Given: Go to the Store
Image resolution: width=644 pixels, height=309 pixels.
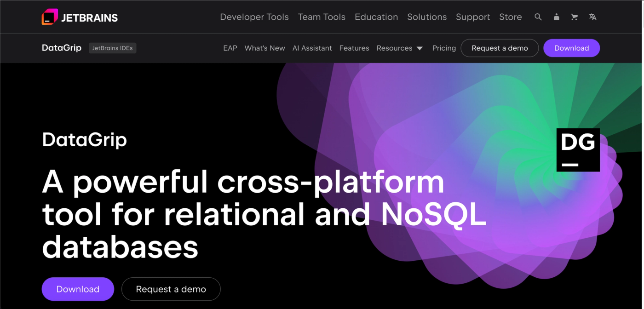Looking at the screenshot, I should (511, 17).
